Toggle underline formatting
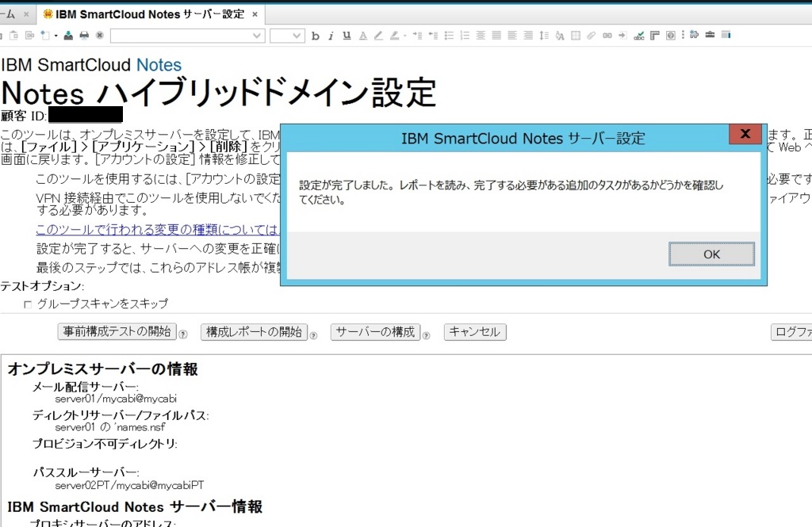Screen dimensions: 812x527 tap(347, 36)
